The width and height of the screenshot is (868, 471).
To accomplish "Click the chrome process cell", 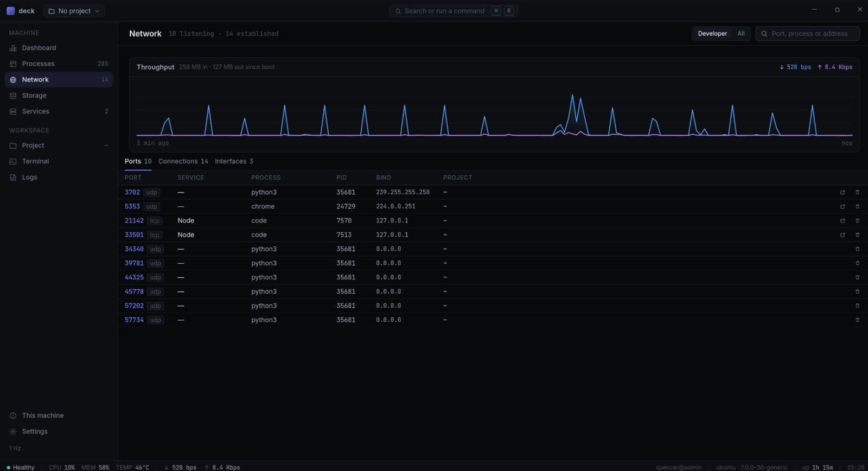I will (263, 206).
